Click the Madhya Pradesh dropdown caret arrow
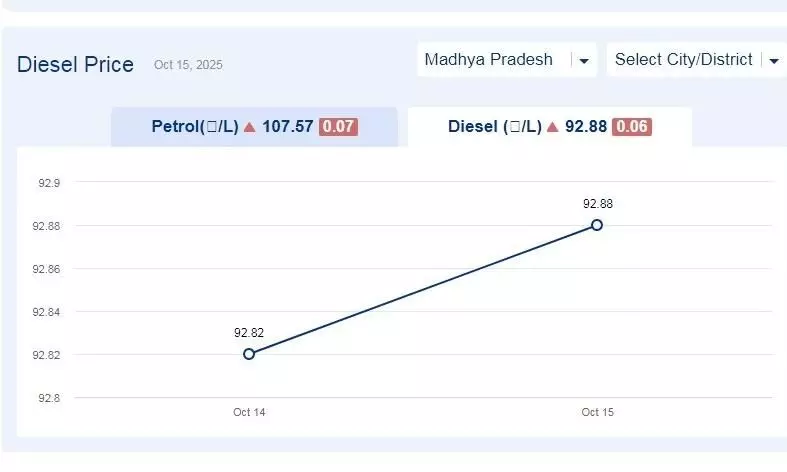The height and width of the screenshot is (472, 787). [584, 61]
